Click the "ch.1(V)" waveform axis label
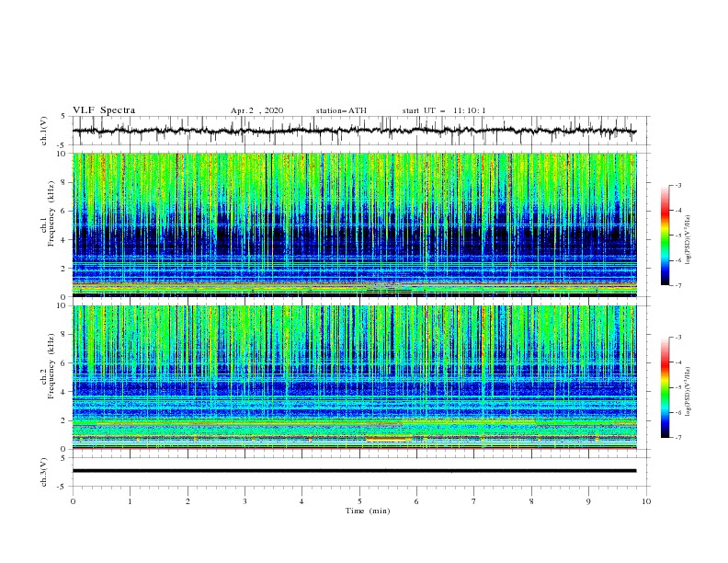The width and height of the screenshot is (728, 563). pos(44,131)
